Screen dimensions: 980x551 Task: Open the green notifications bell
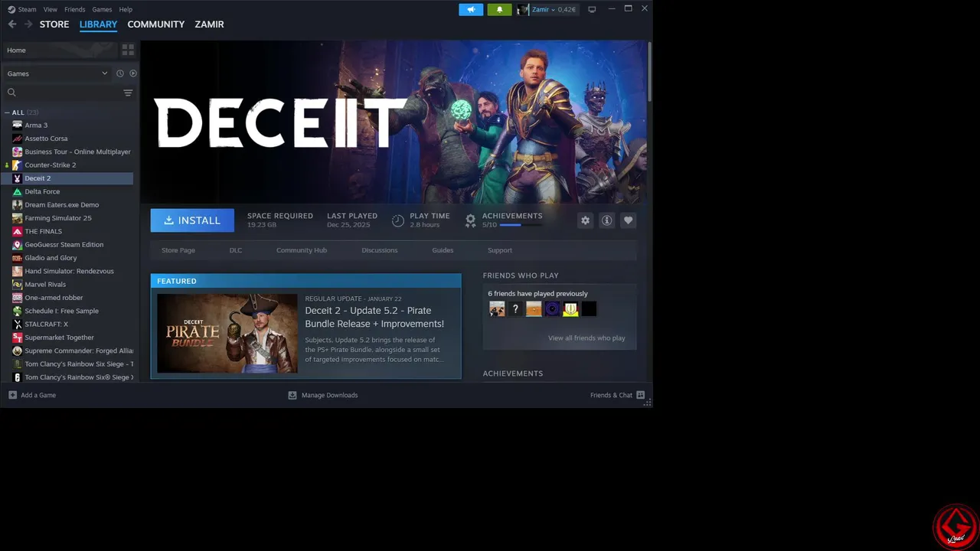(x=499, y=9)
